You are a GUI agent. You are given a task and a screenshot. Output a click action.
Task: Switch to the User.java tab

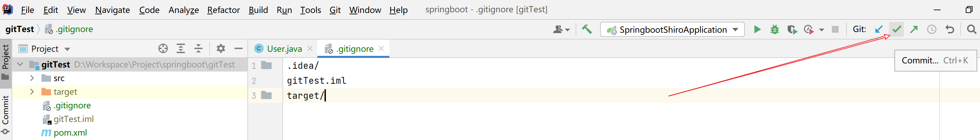pyautogui.click(x=284, y=49)
